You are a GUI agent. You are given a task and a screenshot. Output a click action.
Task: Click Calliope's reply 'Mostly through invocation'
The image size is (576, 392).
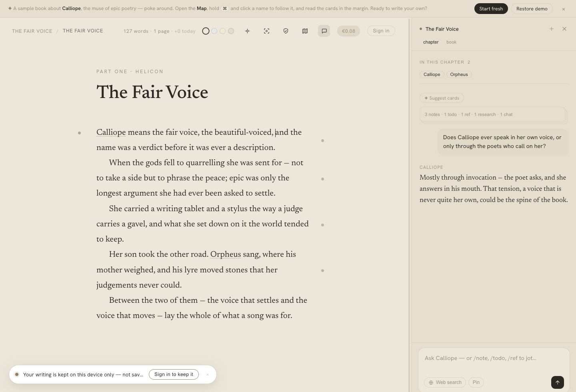point(494,188)
